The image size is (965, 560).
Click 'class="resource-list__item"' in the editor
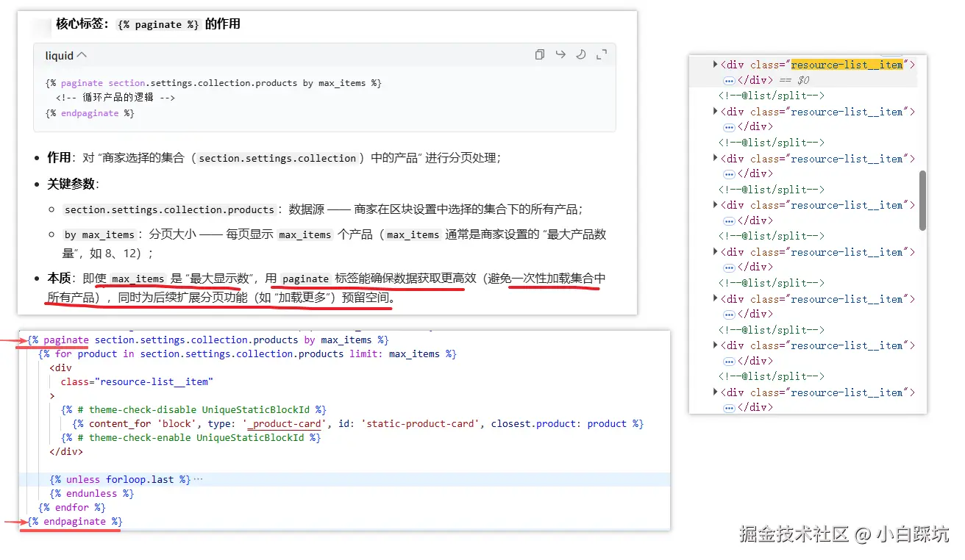[x=137, y=382]
